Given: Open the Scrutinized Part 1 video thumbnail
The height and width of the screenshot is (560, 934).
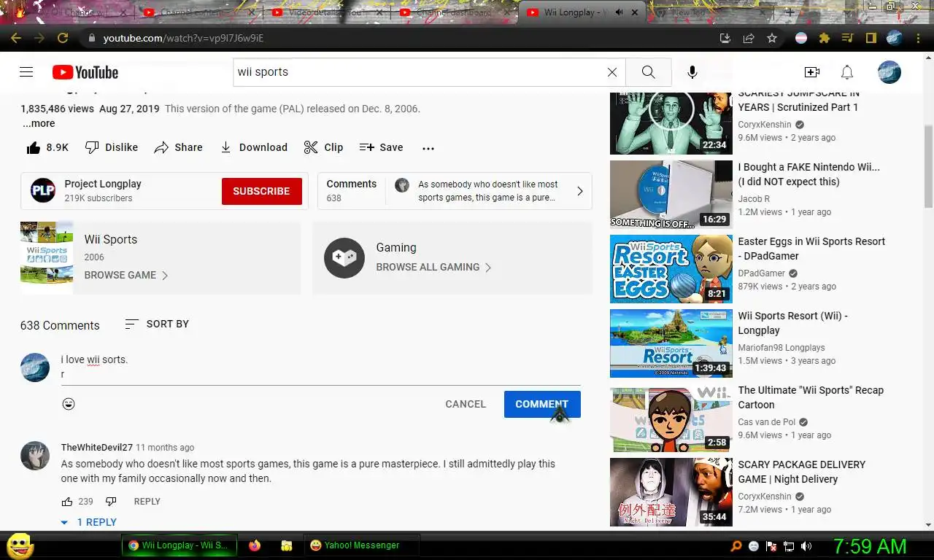Looking at the screenshot, I should (671, 122).
